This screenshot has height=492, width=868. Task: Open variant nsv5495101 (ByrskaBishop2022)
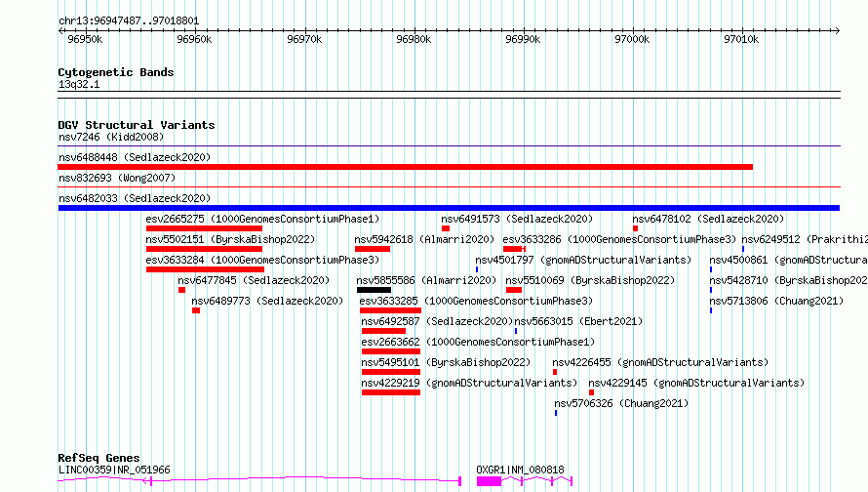pos(446,362)
